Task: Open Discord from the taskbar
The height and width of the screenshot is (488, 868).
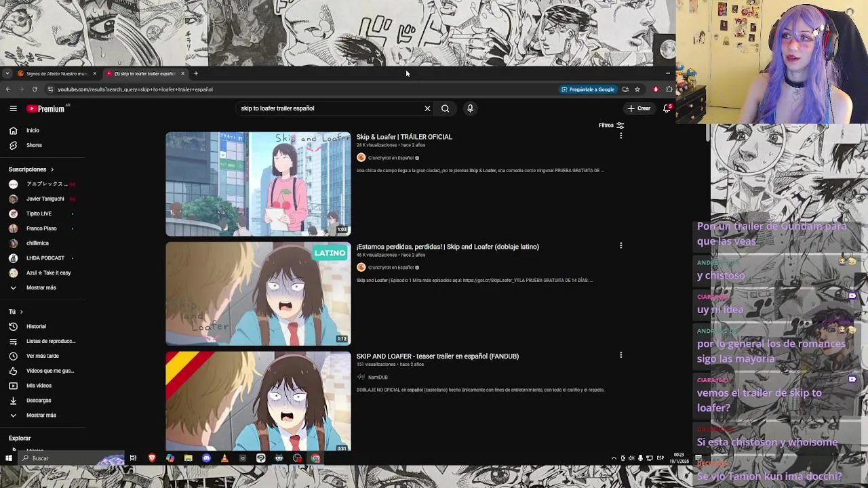Action: tap(206, 458)
